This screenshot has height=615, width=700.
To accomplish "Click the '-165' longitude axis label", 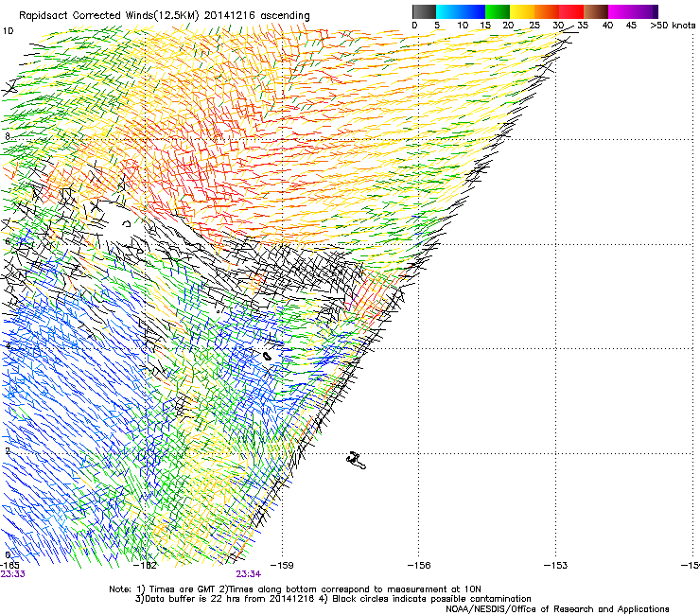I will click(9, 566).
